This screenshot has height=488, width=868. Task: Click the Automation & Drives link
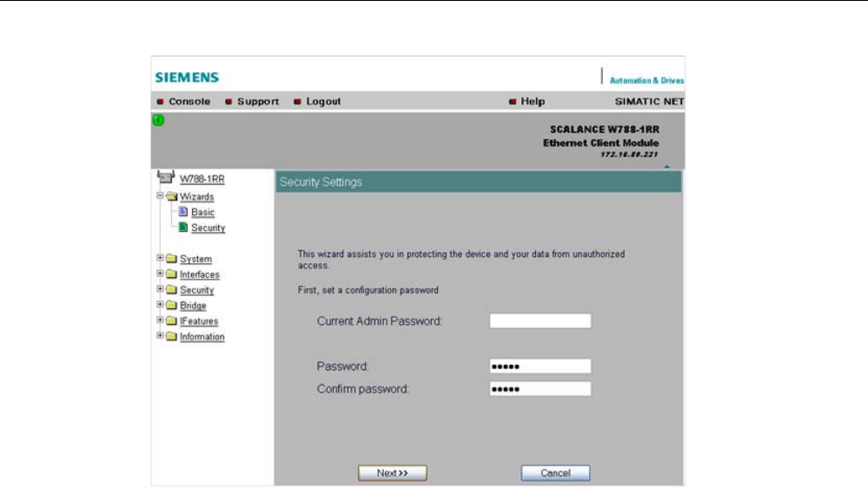coord(646,81)
